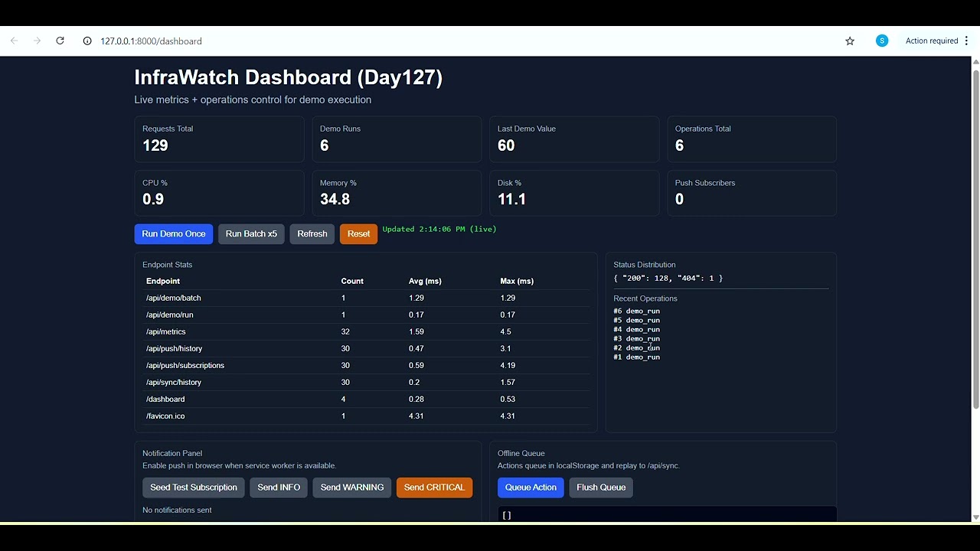Image resolution: width=980 pixels, height=551 pixels.
Task: Open the browser three-dot menu
Action: coord(968,41)
